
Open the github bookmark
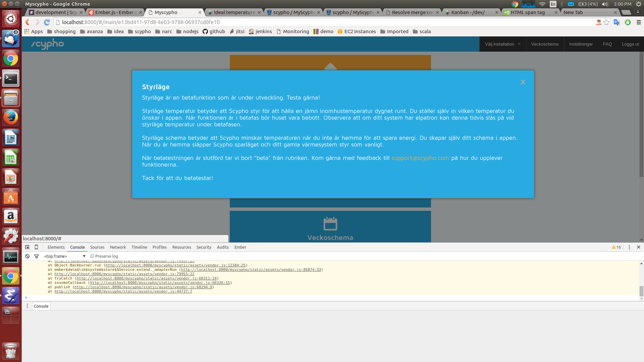point(214,32)
